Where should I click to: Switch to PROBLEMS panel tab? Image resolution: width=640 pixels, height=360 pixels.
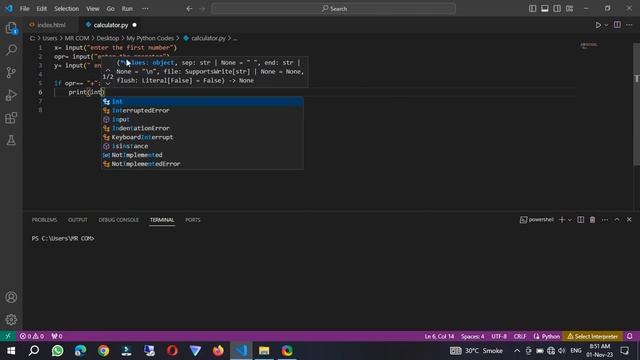(44, 220)
